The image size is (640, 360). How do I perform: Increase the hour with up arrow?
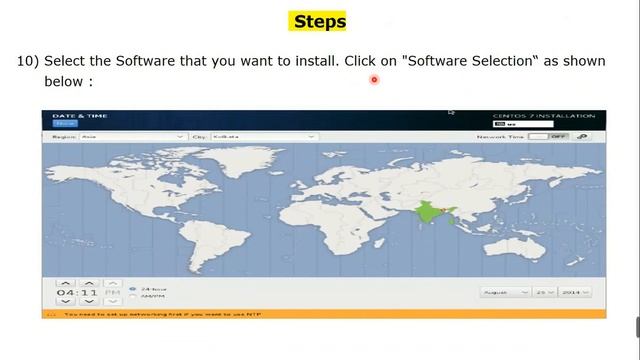pos(66,283)
